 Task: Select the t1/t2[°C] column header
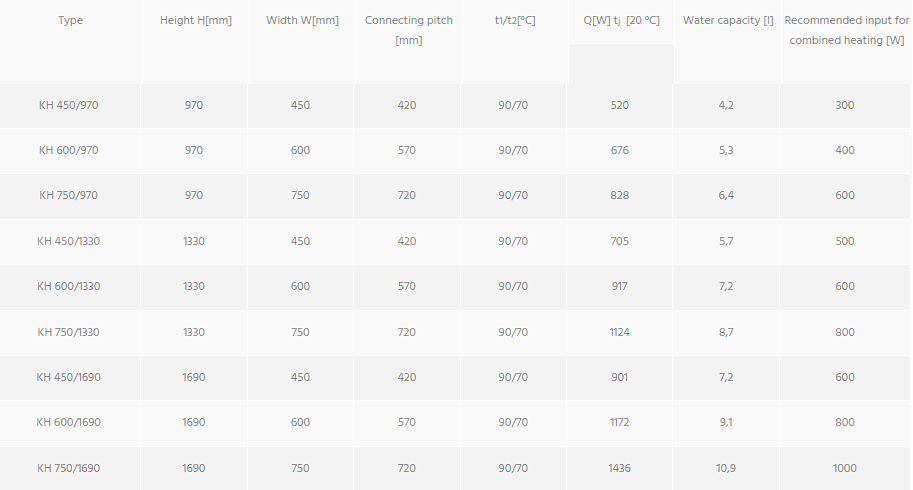click(515, 21)
